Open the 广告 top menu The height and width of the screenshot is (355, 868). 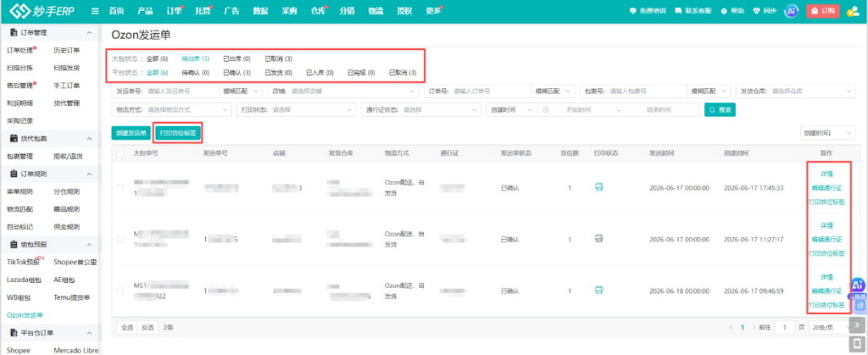231,11
